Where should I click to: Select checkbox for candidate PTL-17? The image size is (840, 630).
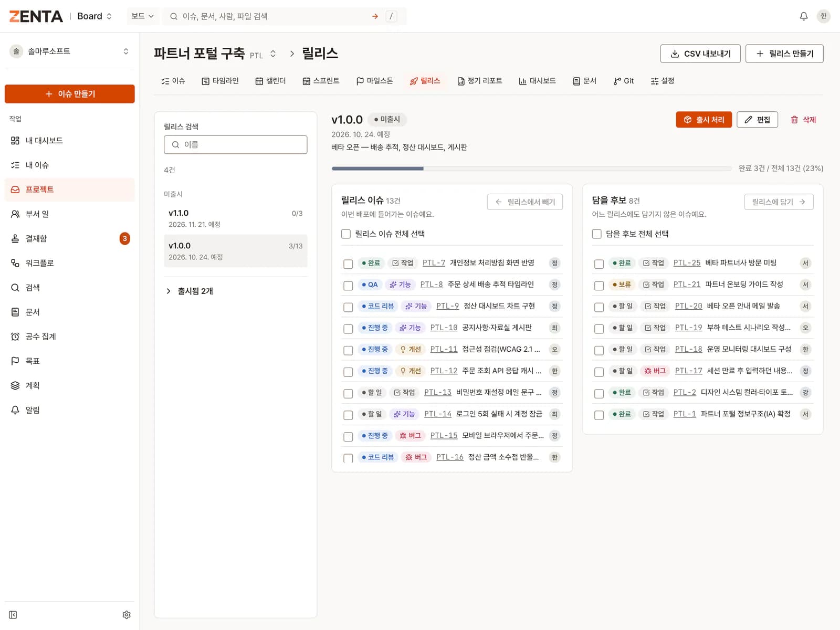coord(599,372)
